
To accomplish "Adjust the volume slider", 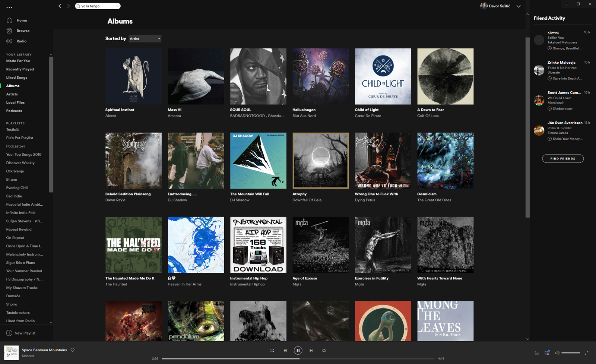I will coord(571,353).
